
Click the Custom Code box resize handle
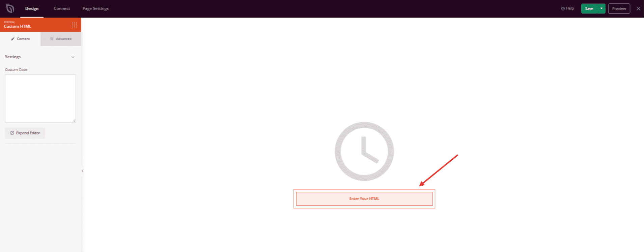coord(74,121)
